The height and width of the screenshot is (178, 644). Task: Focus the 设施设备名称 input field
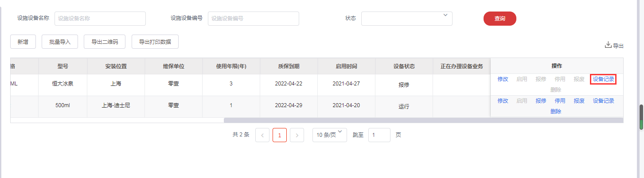(x=100, y=19)
